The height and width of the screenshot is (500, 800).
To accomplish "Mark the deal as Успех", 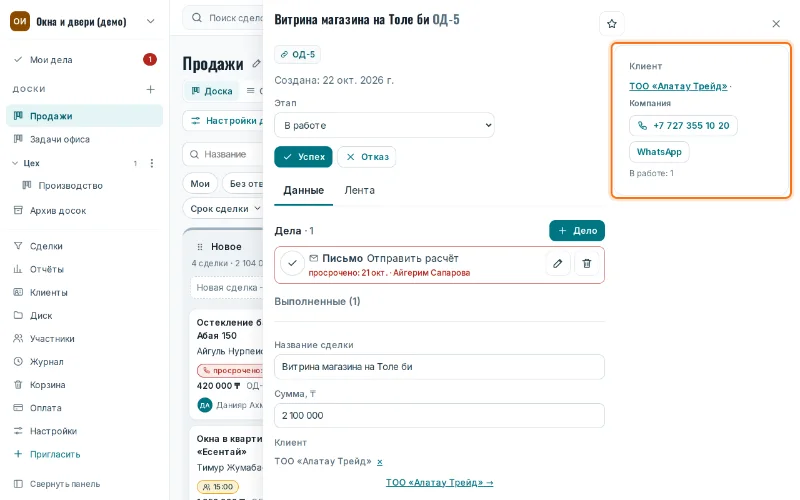I will (x=304, y=157).
